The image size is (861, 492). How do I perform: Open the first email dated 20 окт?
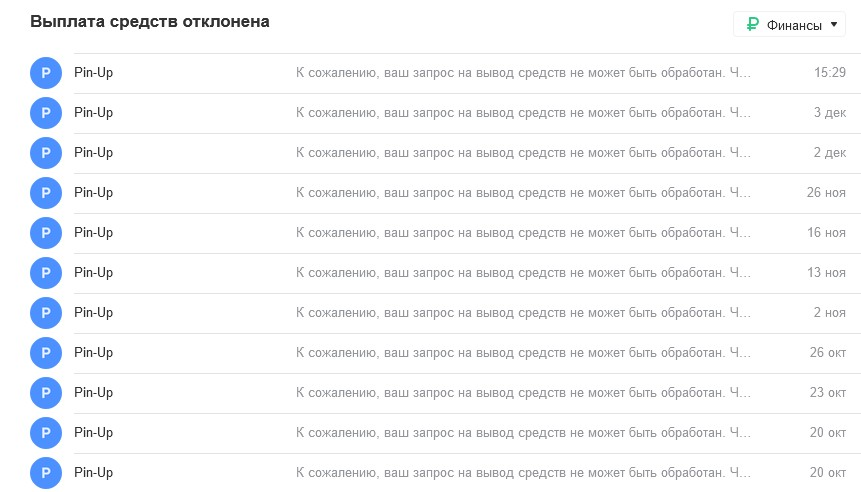pos(467,433)
